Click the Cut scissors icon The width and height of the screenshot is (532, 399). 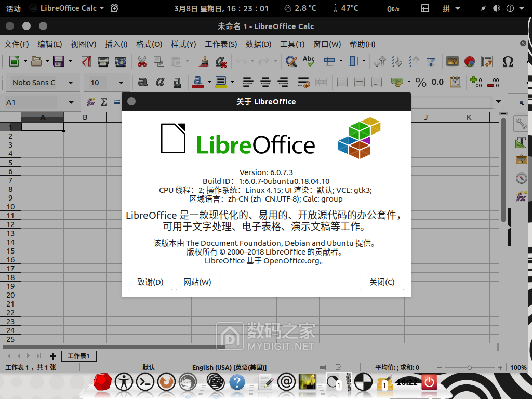[x=142, y=61]
